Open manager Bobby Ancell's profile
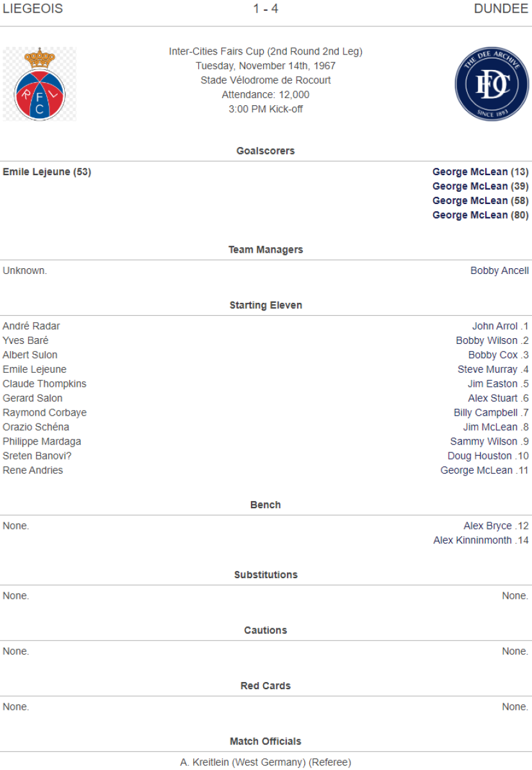This screenshot has width=532, height=770. point(499,271)
